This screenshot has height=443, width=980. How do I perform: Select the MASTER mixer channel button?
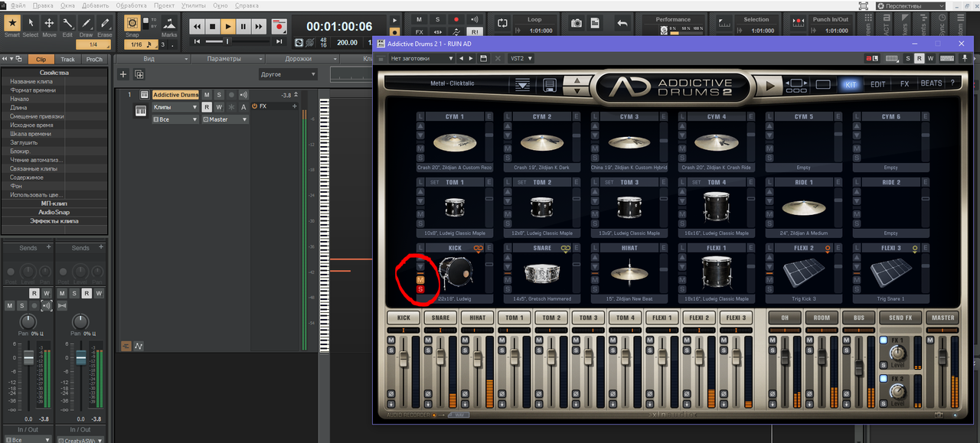click(942, 318)
